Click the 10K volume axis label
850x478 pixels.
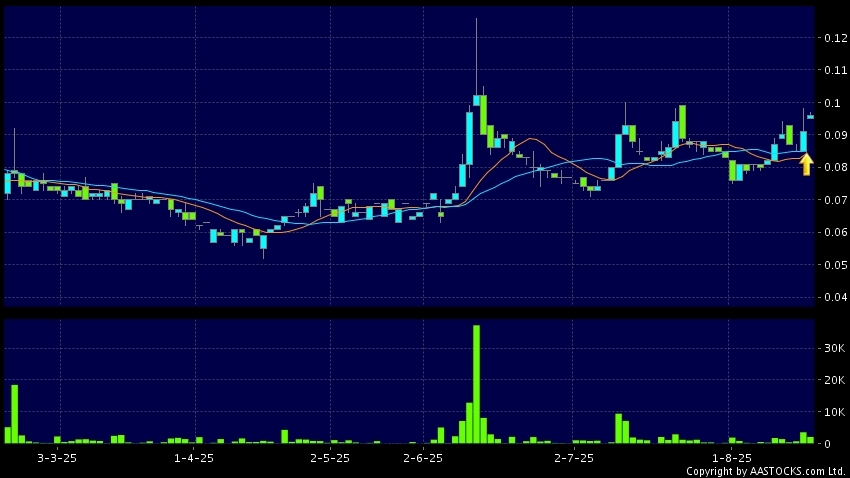(834, 412)
